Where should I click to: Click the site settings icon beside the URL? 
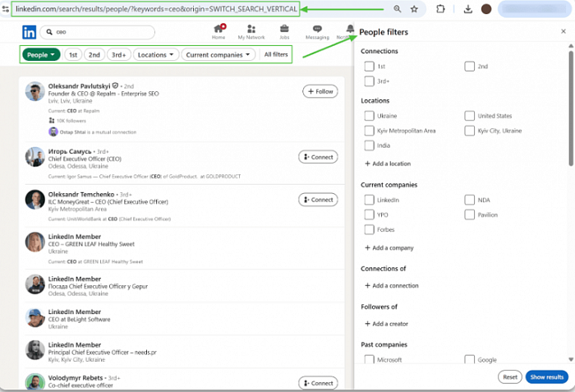tap(6, 9)
